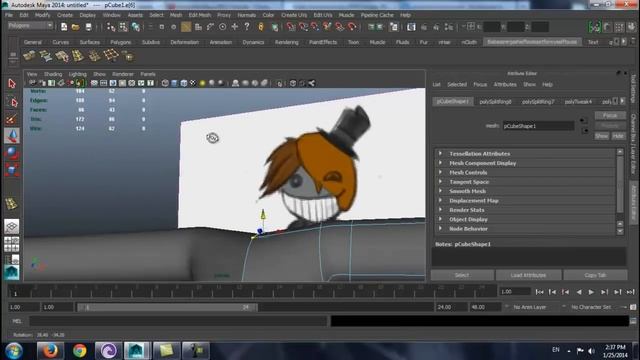Toggle use all lights icon in viewport

(202, 83)
